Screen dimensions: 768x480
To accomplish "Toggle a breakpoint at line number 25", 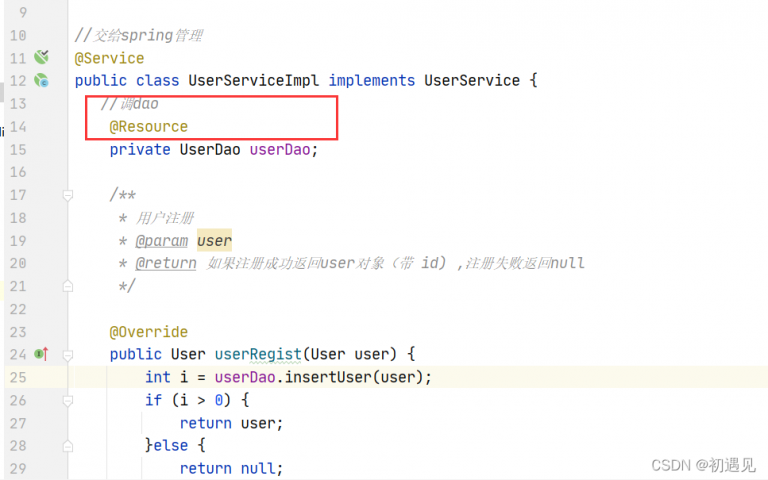I will [x=17, y=377].
